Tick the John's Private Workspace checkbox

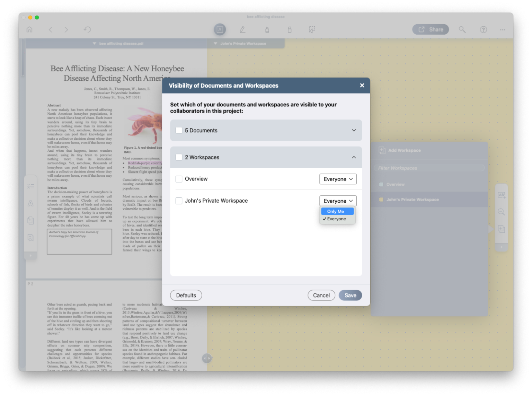pyautogui.click(x=179, y=201)
